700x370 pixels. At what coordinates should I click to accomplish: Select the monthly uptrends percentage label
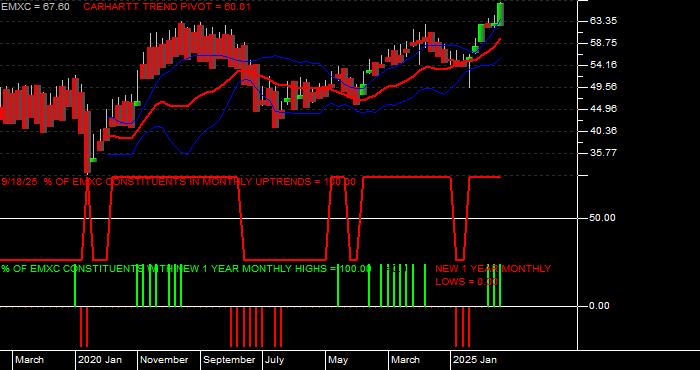click(179, 182)
